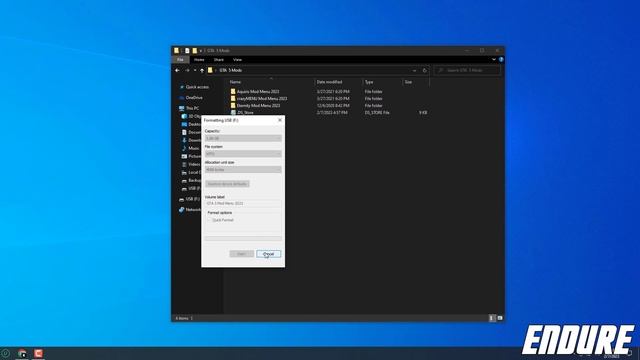Open the Capacity dropdown in Format dialog

[243, 138]
